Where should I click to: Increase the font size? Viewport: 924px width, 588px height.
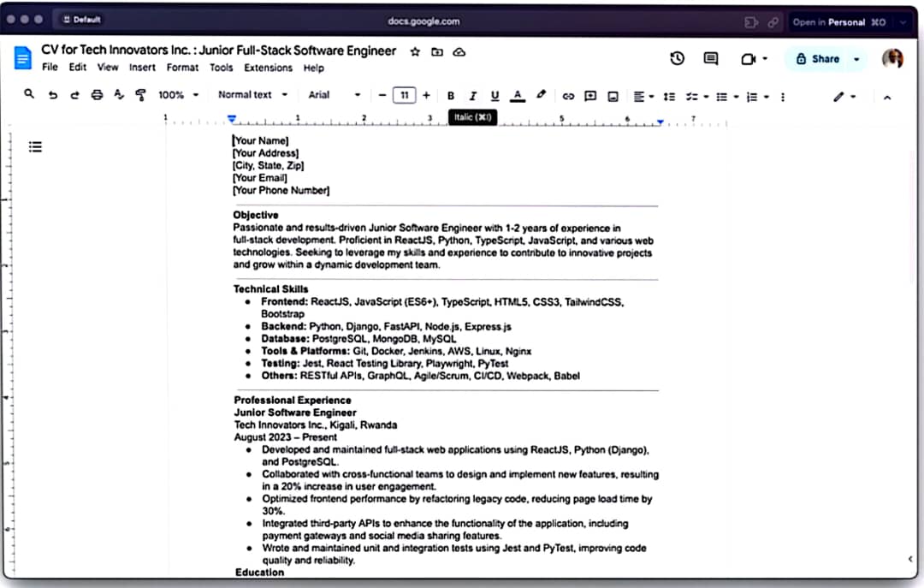(426, 95)
